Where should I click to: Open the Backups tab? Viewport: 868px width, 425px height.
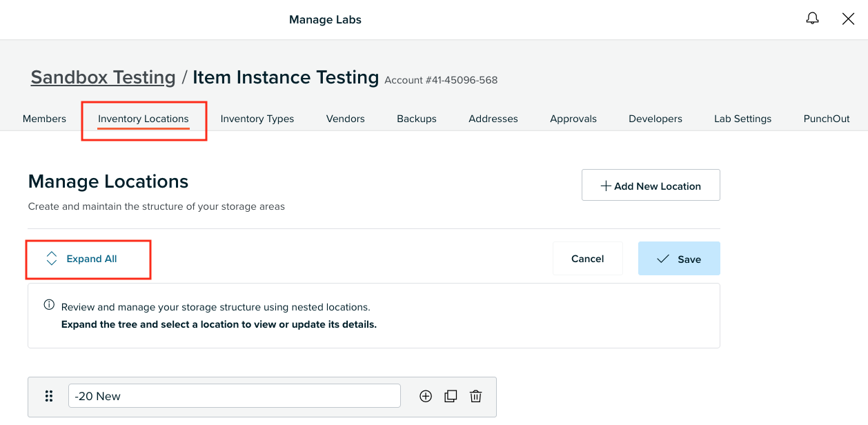(x=417, y=119)
